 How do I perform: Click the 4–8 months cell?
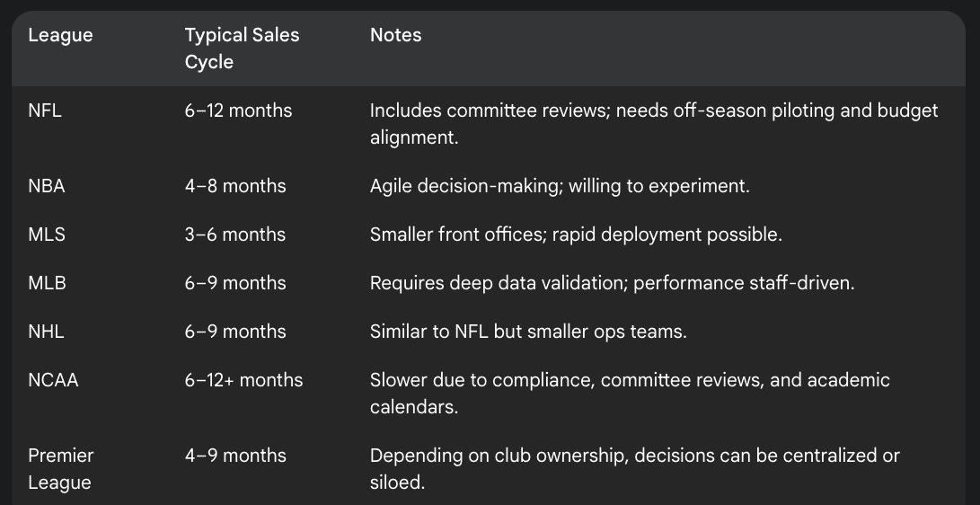click(x=235, y=186)
